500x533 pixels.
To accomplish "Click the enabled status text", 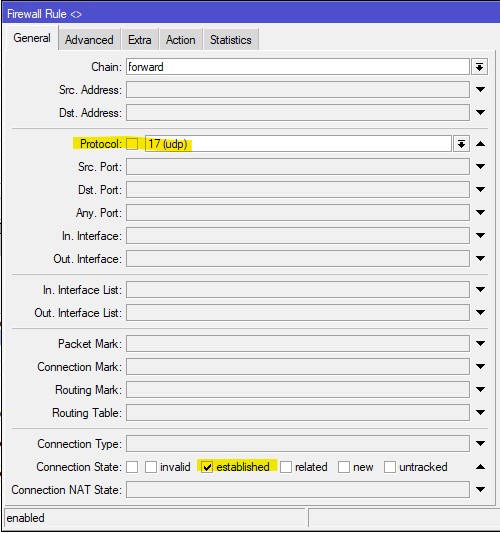I will (x=25, y=518).
